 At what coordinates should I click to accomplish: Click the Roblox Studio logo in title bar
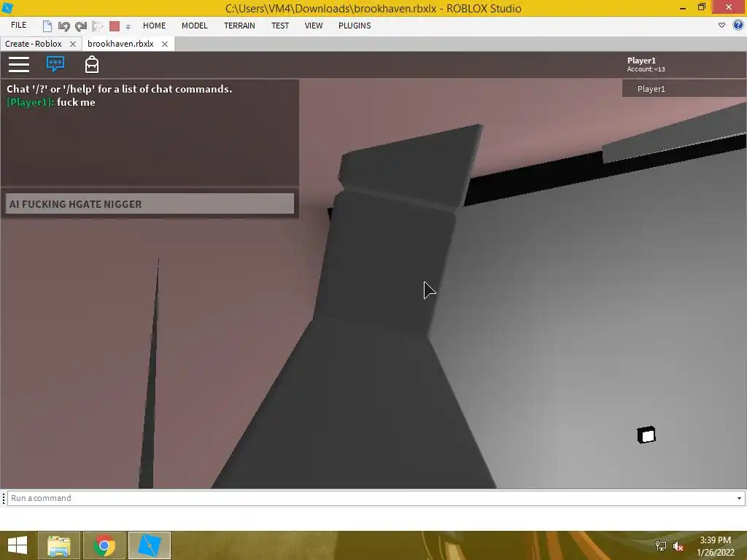pyautogui.click(x=7, y=8)
